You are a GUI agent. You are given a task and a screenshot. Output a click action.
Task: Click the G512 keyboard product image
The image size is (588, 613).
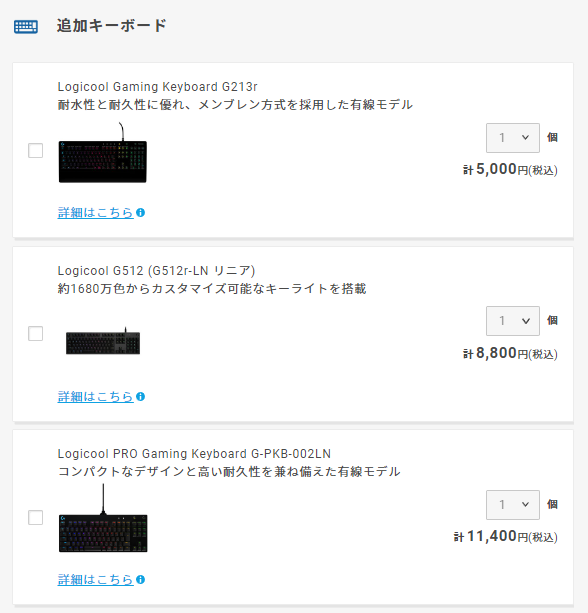pyautogui.click(x=103, y=341)
